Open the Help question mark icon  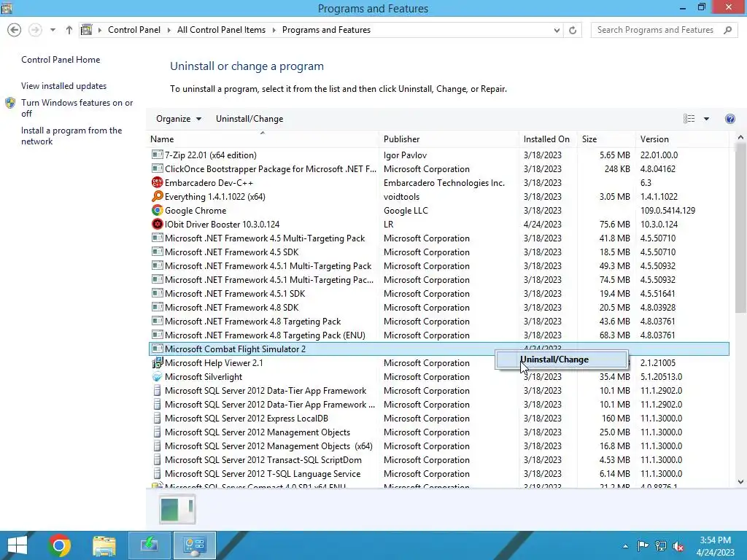729,119
